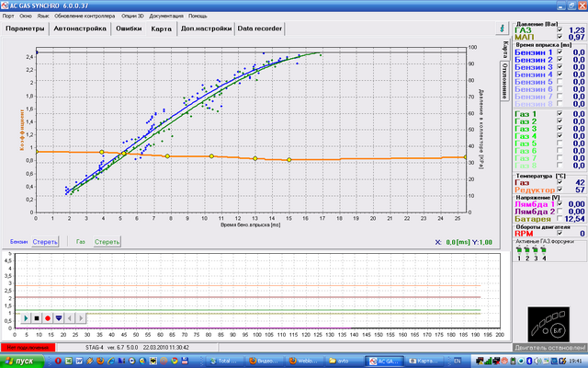Click the right gray arrow in oscilloscope controls

point(82,317)
